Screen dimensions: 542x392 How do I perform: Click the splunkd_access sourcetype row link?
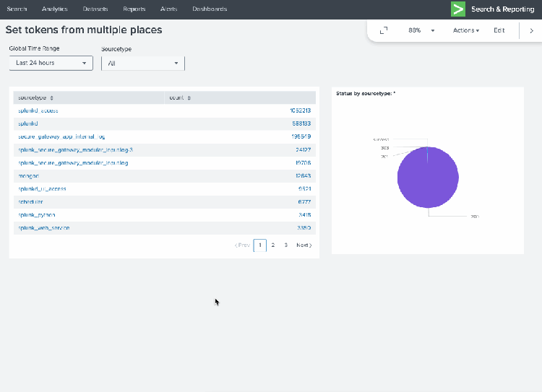[x=38, y=110]
